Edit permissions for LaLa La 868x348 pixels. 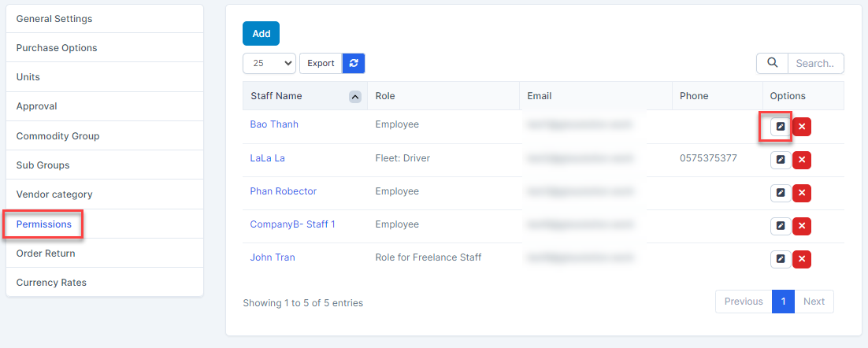780,160
